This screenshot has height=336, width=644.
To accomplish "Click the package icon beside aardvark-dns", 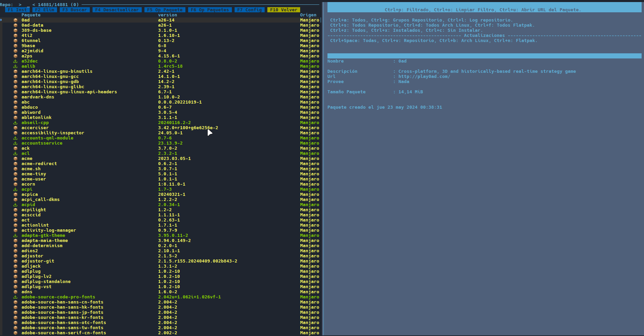I will click(15, 97).
